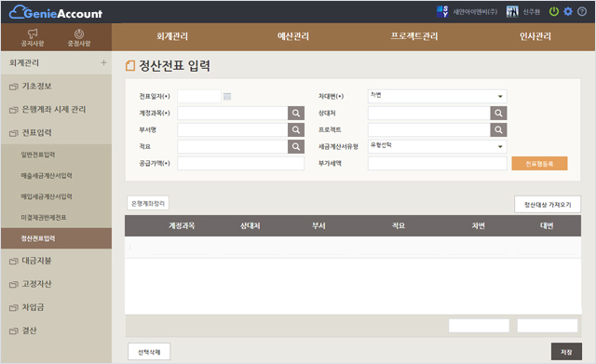Click the 세연아이엔씨(주) company name
Viewport: 596px width, 364px height.
pyautogui.click(x=475, y=12)
